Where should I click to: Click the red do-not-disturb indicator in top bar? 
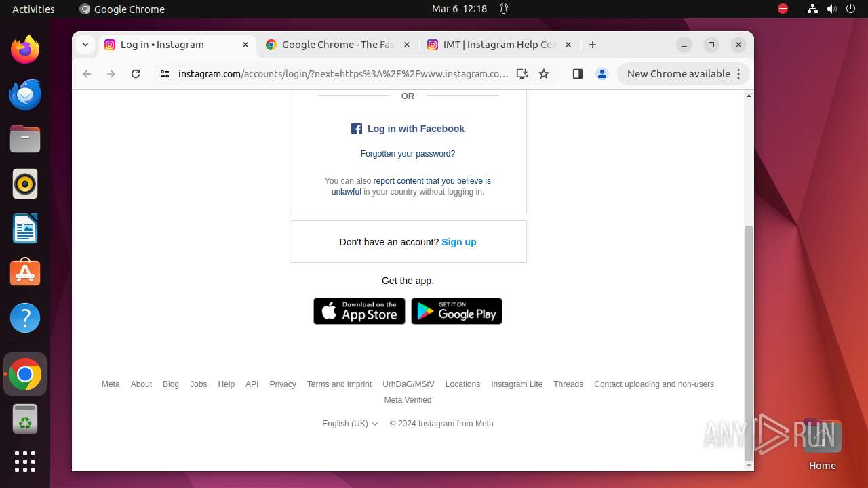[x=783, y=9]
